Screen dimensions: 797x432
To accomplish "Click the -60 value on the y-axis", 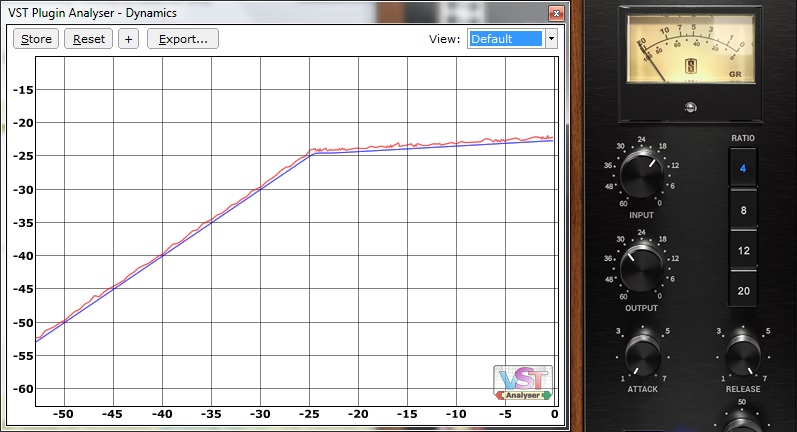I will (x=23, y=389).
